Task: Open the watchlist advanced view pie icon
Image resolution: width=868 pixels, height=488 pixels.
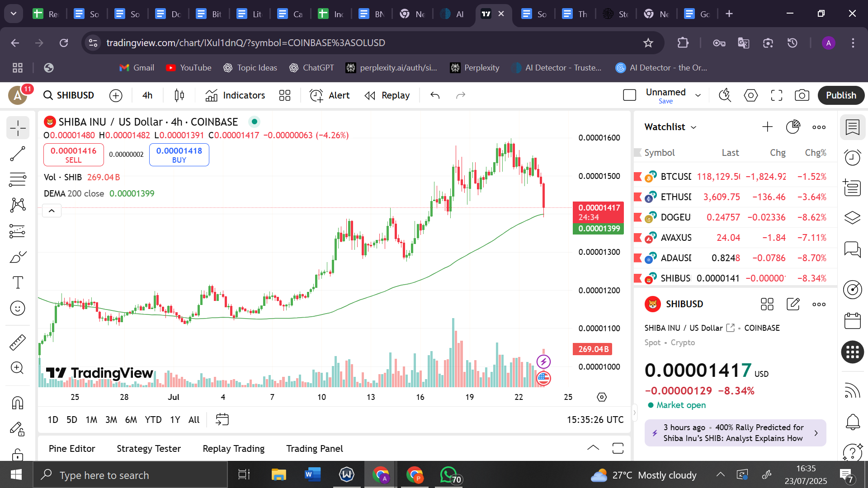Action: [x=793, y=127]
